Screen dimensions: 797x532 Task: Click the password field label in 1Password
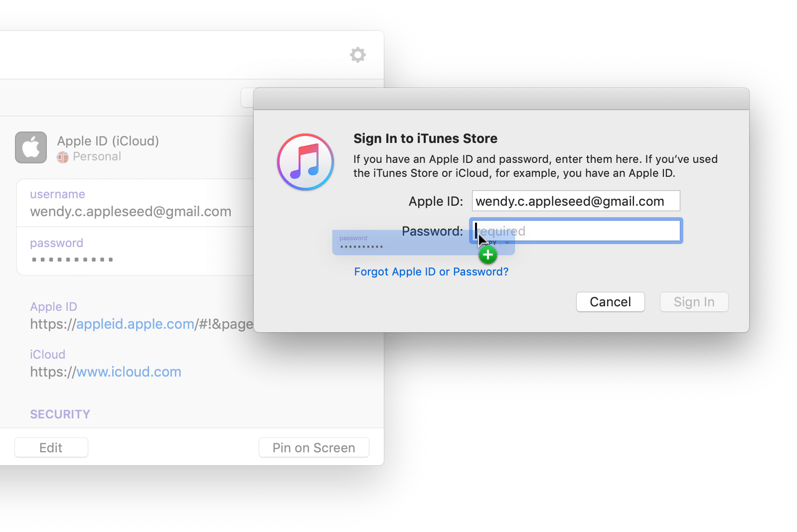[x=56, y=243]
